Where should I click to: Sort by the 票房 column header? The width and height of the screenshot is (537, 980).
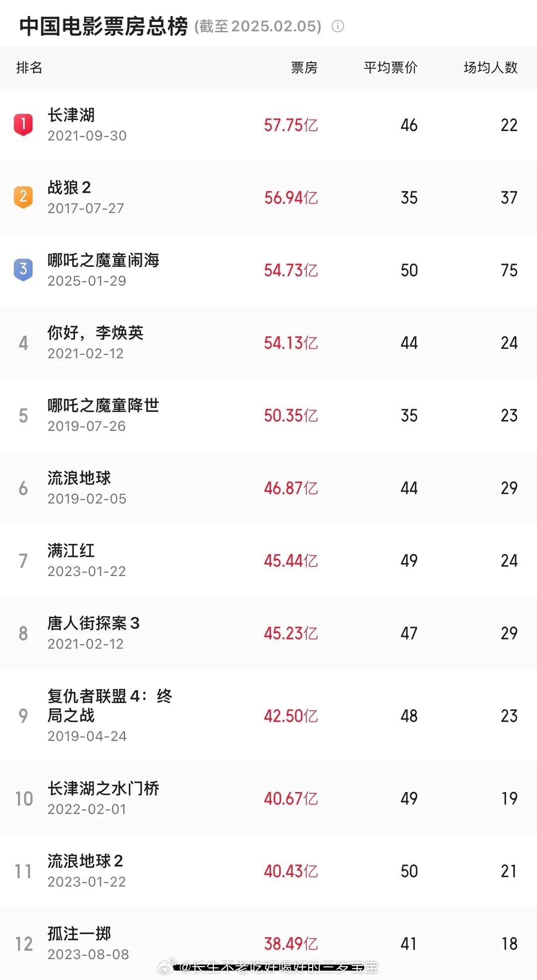(x=304, y=68)
